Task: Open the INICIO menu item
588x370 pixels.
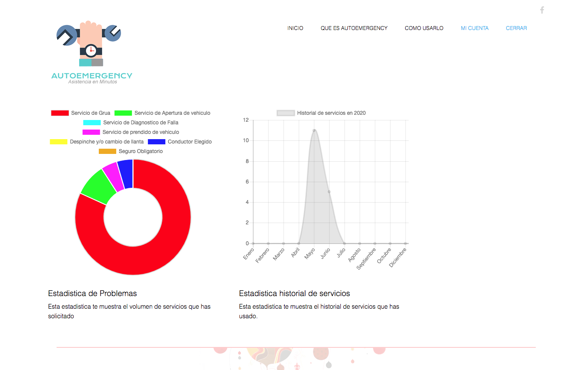Action: [x=295, y=28]
